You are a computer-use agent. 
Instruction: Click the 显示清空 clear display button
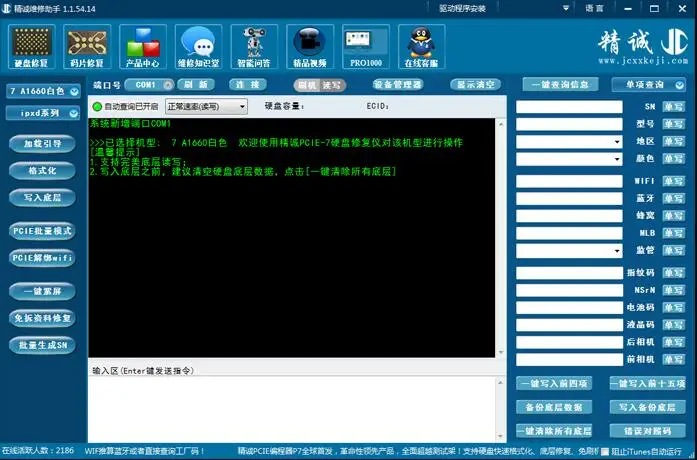click(476, 84)
